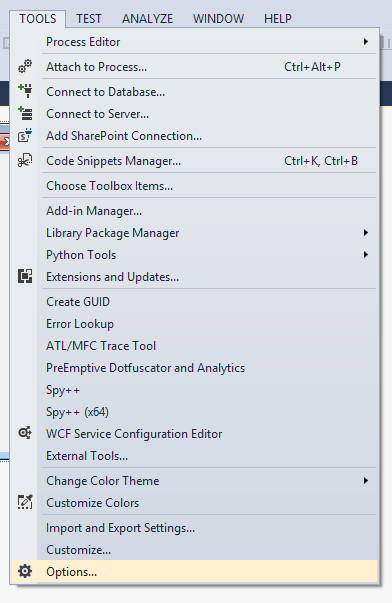Choose Add SharePoint Connection...
This screenshot has height=603, width=392.
[194, 135]
